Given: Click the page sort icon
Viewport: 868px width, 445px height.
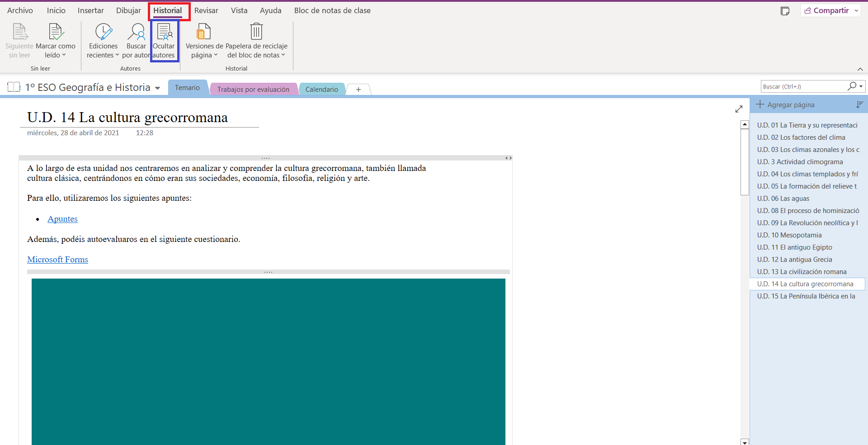Looking at the screenshot, I should point(859,104).
